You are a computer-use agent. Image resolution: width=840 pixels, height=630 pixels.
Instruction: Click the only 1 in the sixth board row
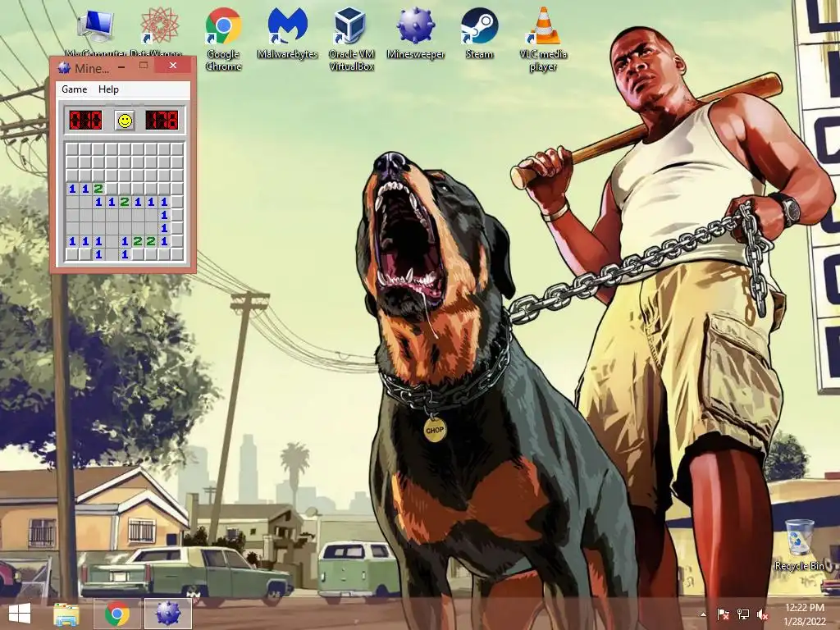coord(164,215)
